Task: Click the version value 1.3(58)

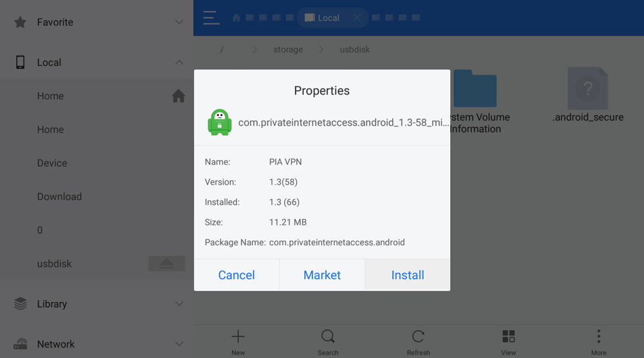Action: (283, 182)
